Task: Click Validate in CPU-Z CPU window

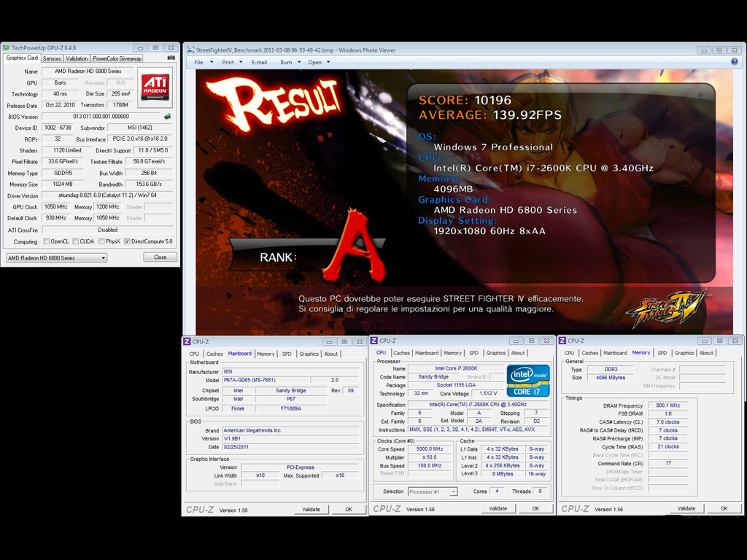Action: pyautogui.click(x=498, y=508)
